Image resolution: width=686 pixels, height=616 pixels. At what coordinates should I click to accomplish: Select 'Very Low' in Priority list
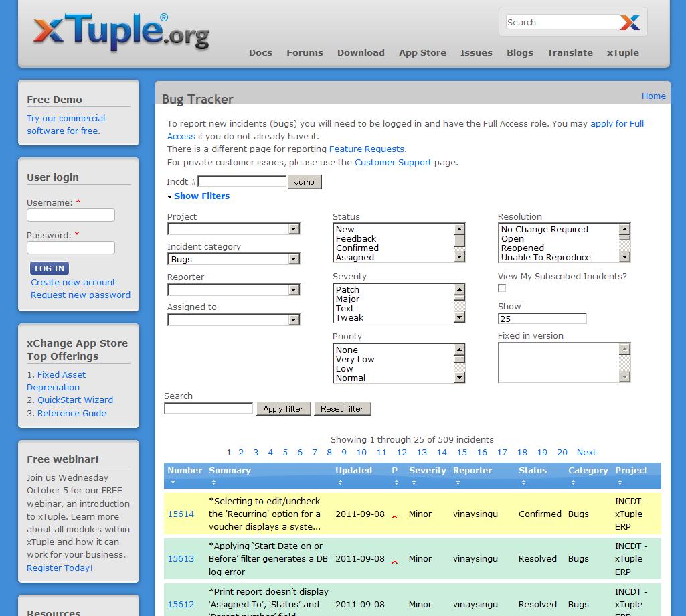pos(355,359)
